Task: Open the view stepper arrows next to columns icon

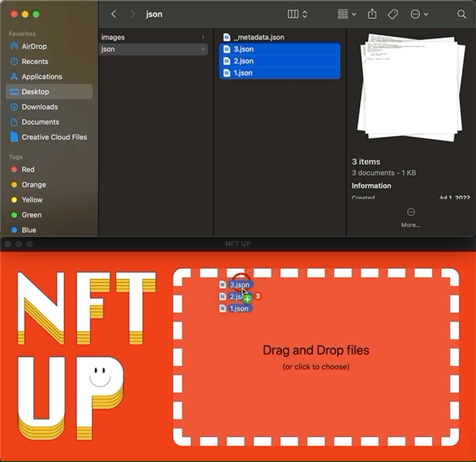Action: (305, 14)
